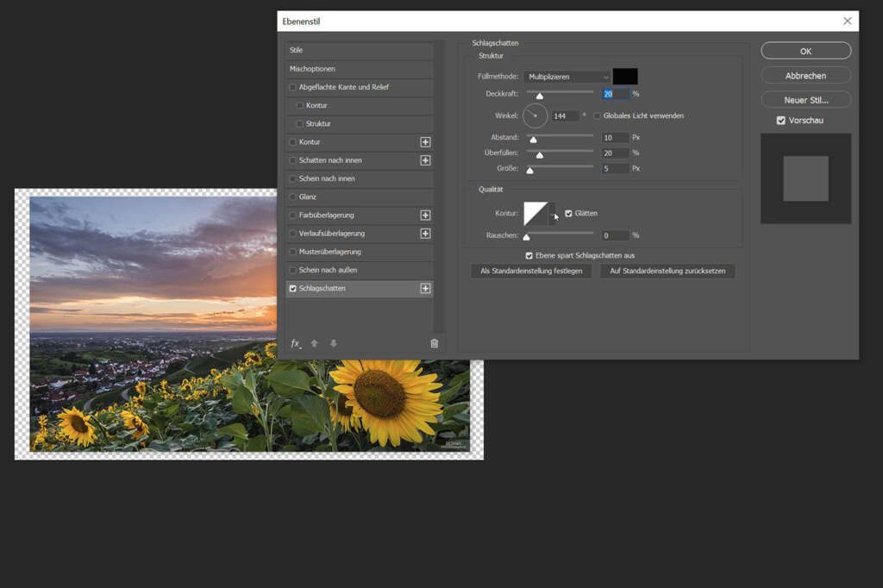Click plus icon beside Verlaufsüberlagerung
Screen dimensions: 883x588
425,234
